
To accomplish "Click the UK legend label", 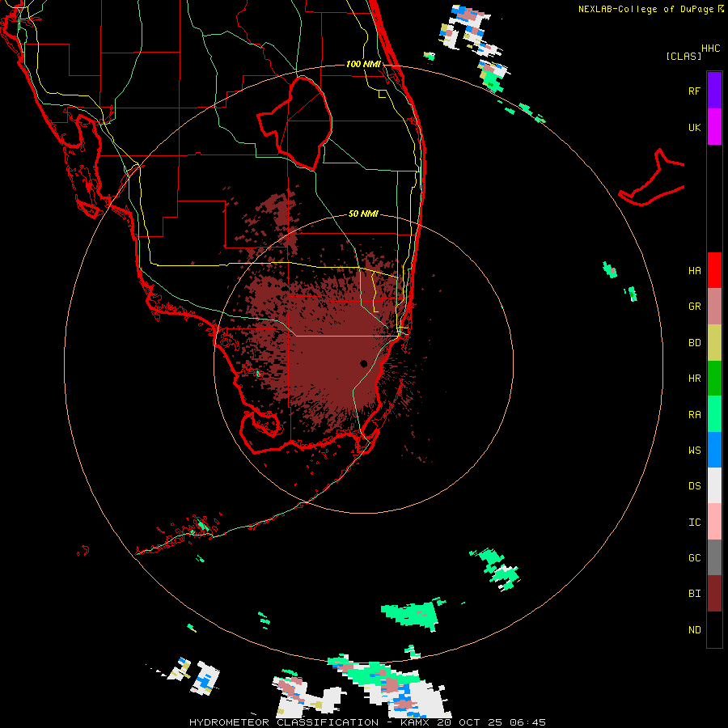I will click(694, 127).
